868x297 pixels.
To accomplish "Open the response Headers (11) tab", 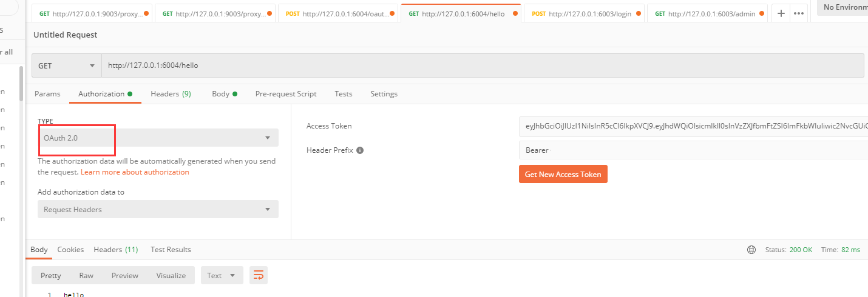I will [115, 250].
